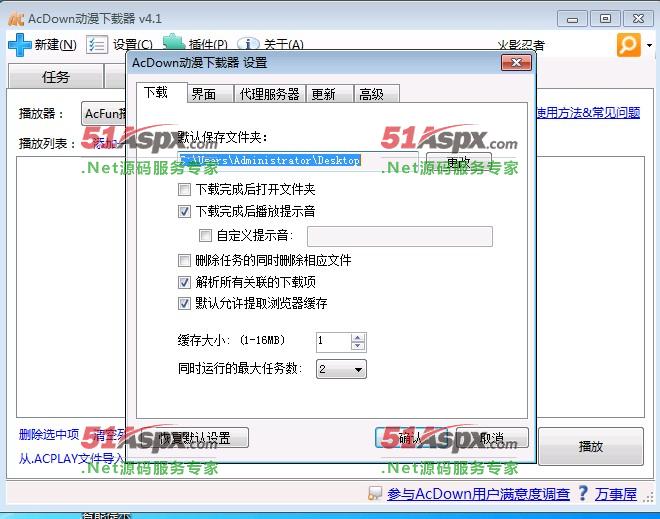Decrease the cache size spinner value

tap(358, 346)
